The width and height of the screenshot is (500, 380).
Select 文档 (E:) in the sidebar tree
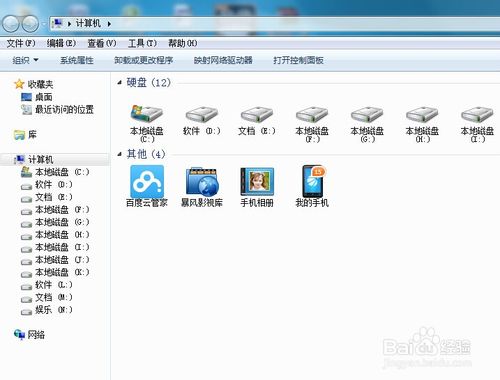click(47, 197)
